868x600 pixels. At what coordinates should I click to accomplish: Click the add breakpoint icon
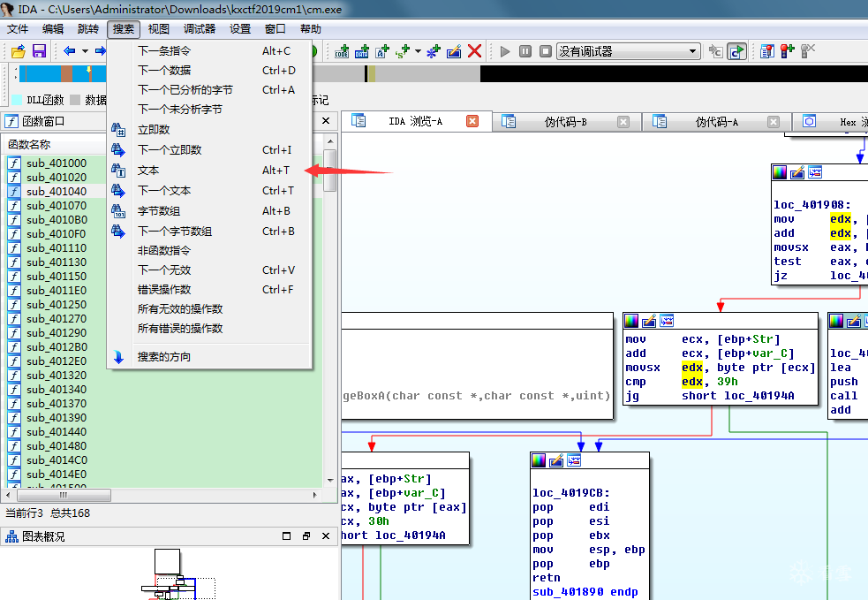tap(788, 51)
